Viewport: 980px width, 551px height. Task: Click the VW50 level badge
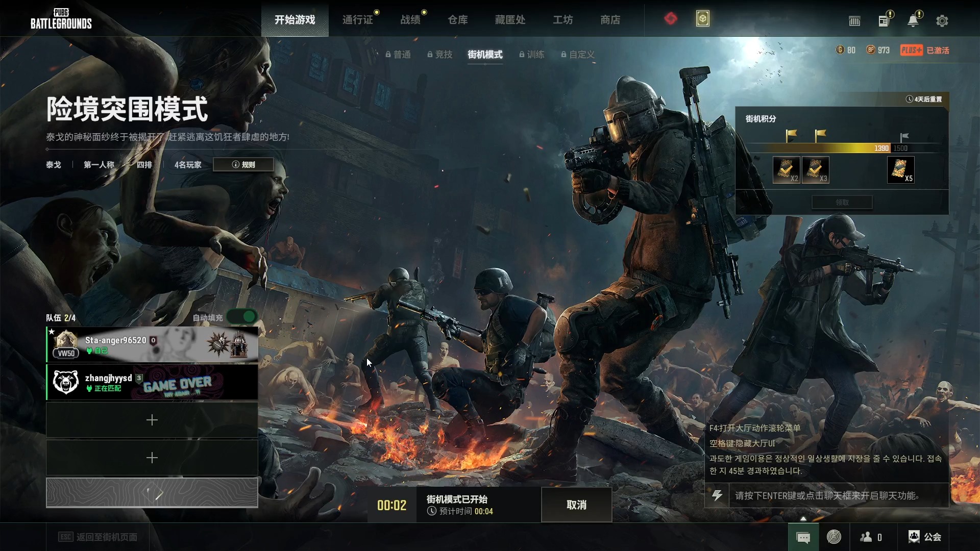point(66,353)
